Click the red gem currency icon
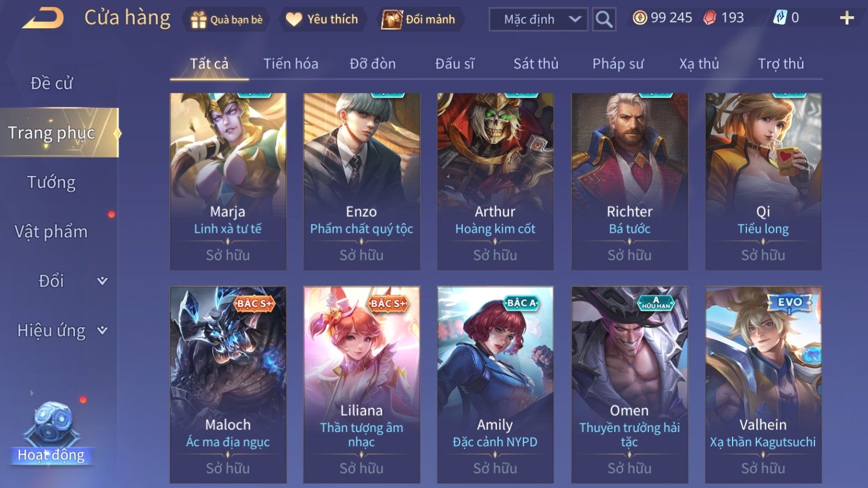The height and width of the screenshot is (488, 868). click(x=710, y=18)
